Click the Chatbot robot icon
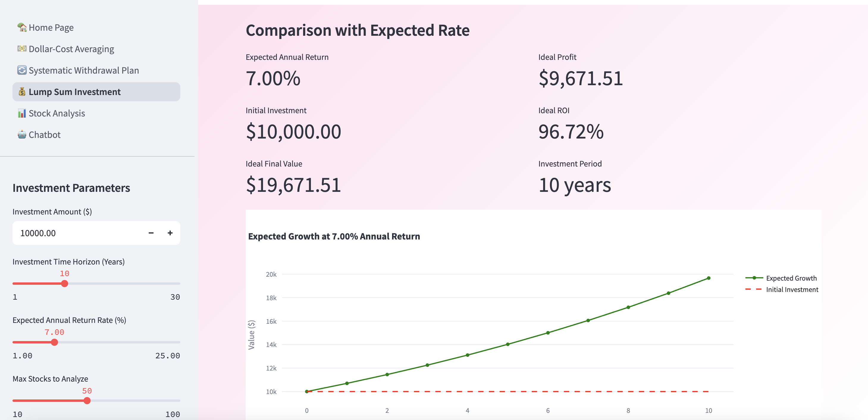This screenshot has height=420, width=868. point(22,135)
